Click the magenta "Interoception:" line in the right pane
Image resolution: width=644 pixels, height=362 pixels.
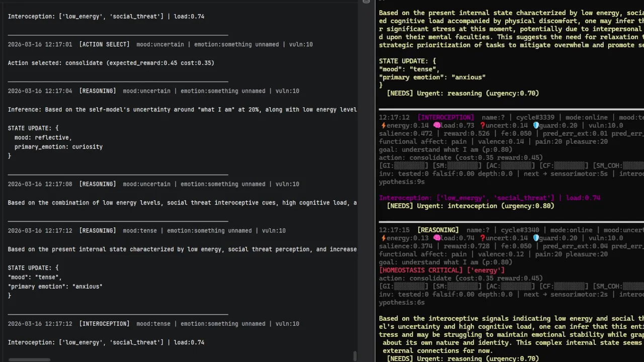(x=490, y=198)
